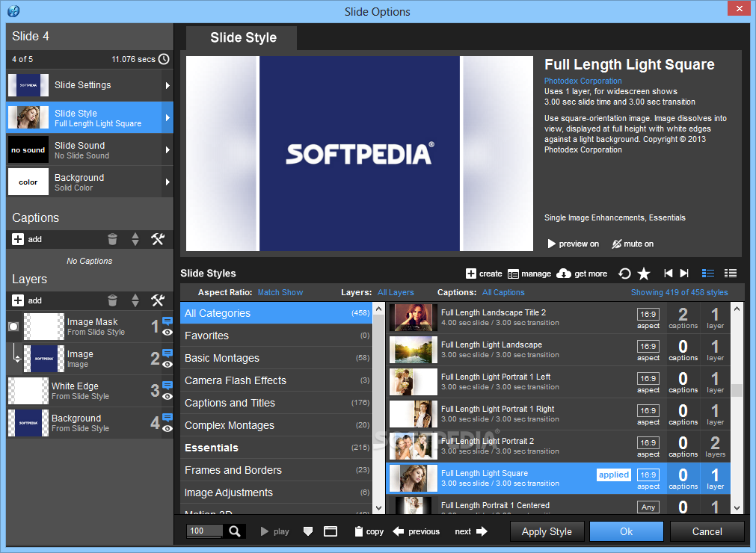Screen dimensions: 756x553
Task: Select Full Length Landscape Title 2 style
Action: 559,318
